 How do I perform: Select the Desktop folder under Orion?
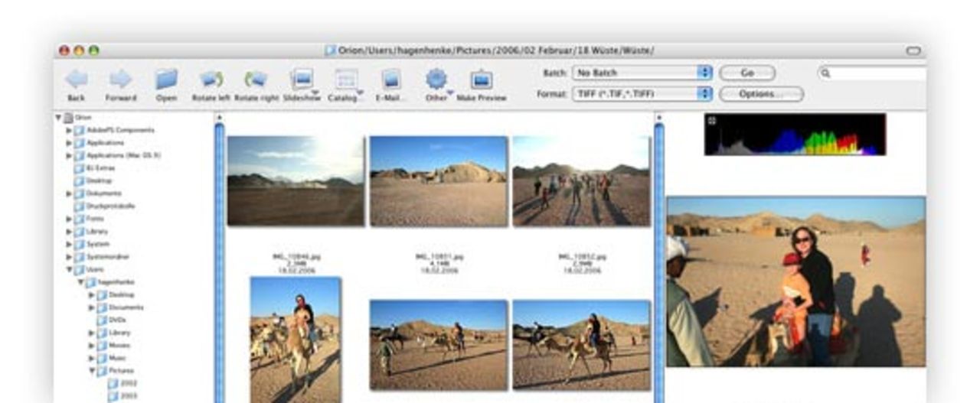pos(93,180)
